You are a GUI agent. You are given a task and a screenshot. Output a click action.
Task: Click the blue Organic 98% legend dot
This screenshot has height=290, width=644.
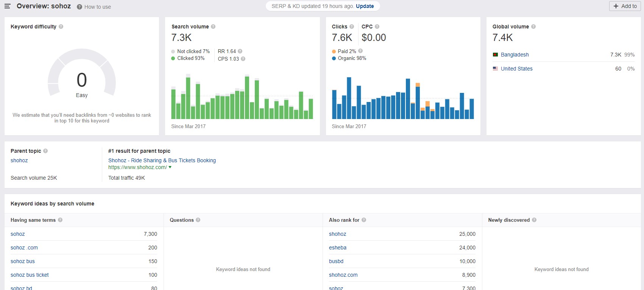pos(334,58)
